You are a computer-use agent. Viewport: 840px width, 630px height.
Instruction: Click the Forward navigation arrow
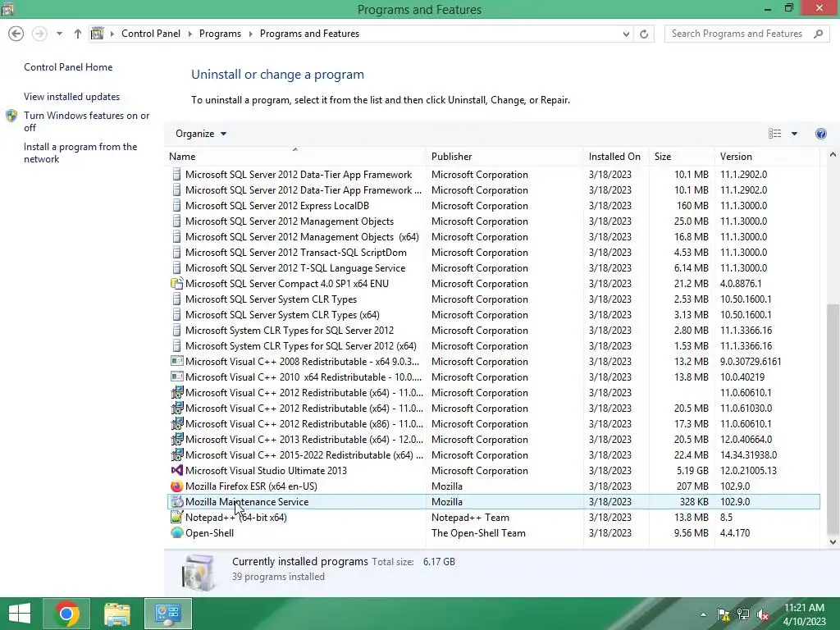click(x=39, y=34)
